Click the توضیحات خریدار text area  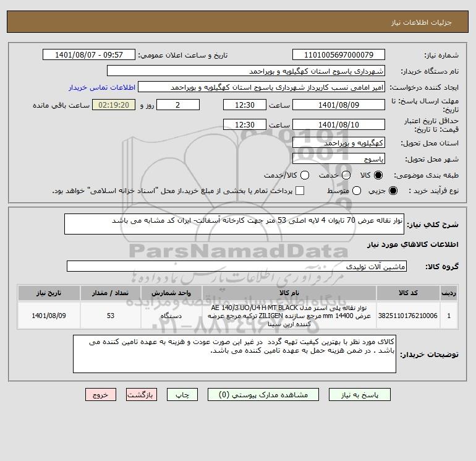tap(234, 354)
